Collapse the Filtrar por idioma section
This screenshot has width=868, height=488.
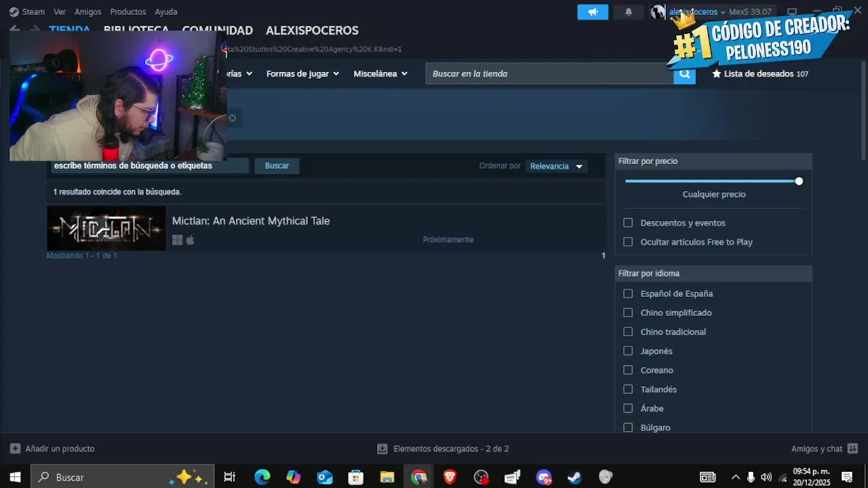[713, 273]
